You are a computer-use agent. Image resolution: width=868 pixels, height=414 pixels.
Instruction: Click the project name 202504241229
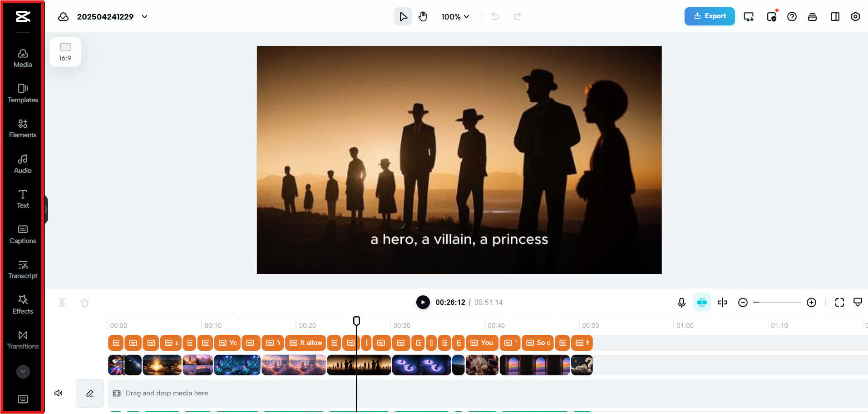[105, 17]
